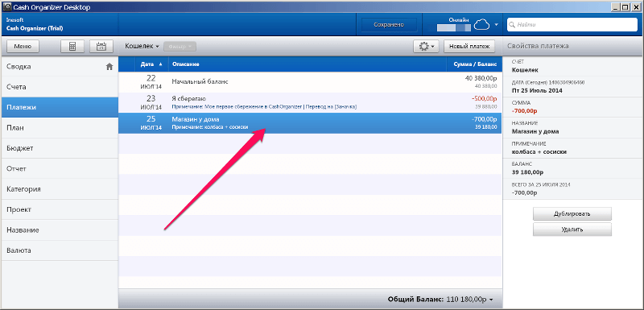Viewport: 644px width, 310px height.
Task: Open the Фильтр dropdown
Action: [180, 47]
